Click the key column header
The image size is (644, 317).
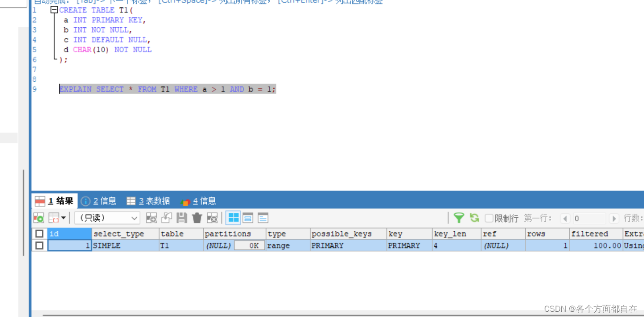pos(410,233)
